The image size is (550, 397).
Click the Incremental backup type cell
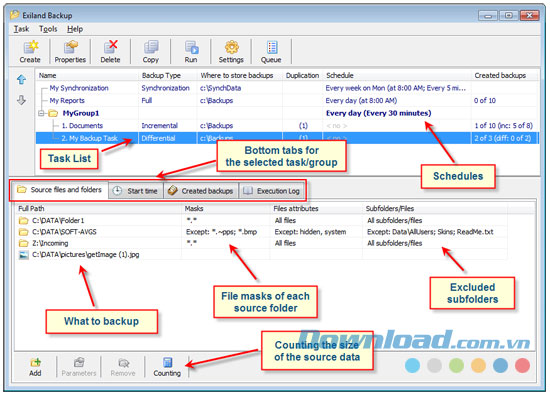click(160, 126)
